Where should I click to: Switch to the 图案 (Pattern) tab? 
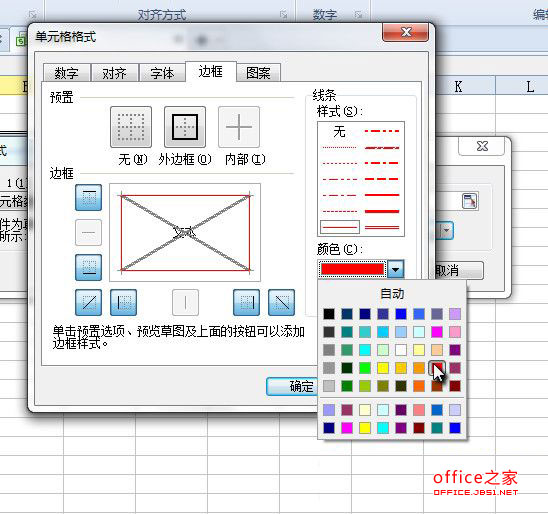(258, 73)
